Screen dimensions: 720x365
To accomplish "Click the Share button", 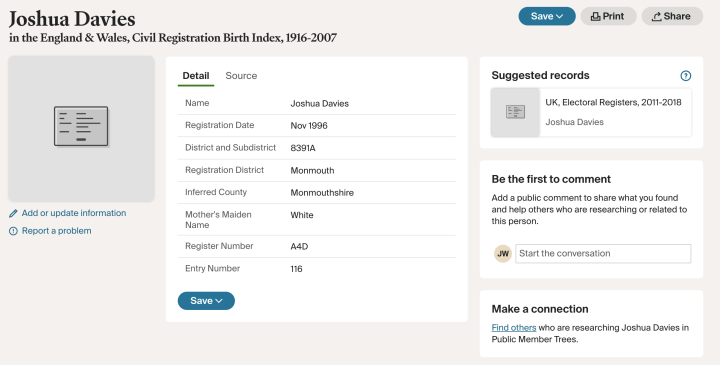I will [x=672, y=16].
